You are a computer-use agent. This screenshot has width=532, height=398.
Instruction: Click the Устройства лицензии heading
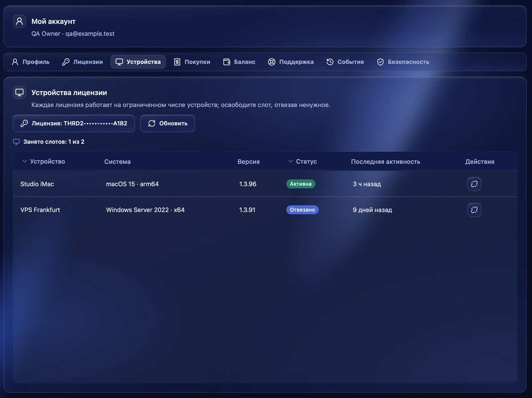click(x=69, y=93)
